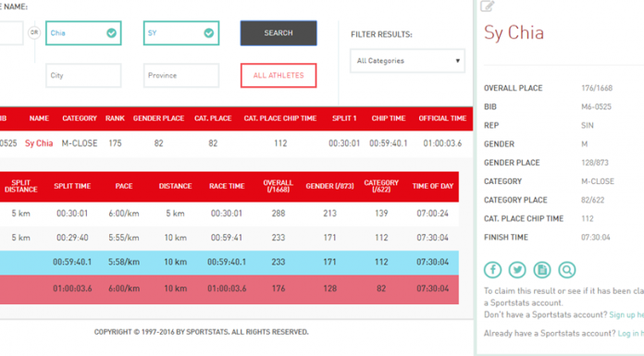Viewport: 644px width, 356px height.
Task: Click the ALL ATHLETES button
Action: [x=279, y=76]
